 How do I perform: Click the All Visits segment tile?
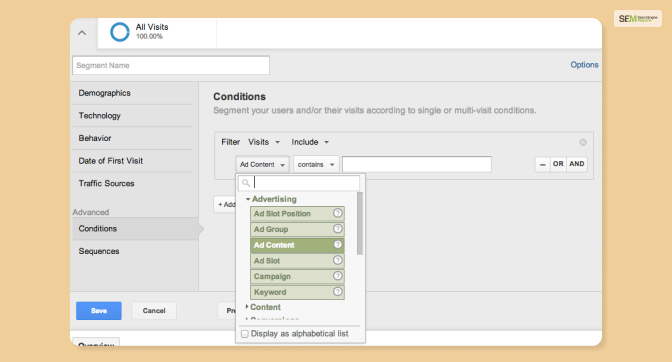157,33
